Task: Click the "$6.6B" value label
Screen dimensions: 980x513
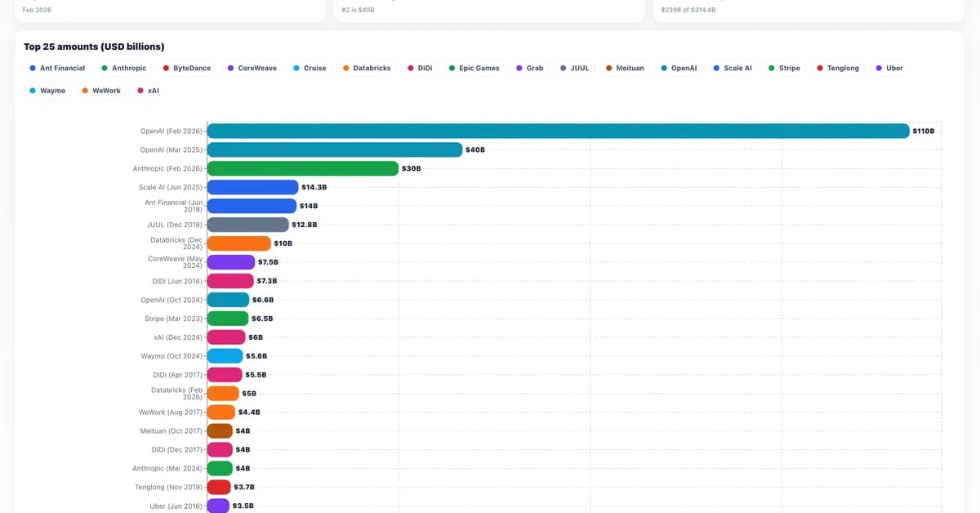Action: click(x=263, y=300)
